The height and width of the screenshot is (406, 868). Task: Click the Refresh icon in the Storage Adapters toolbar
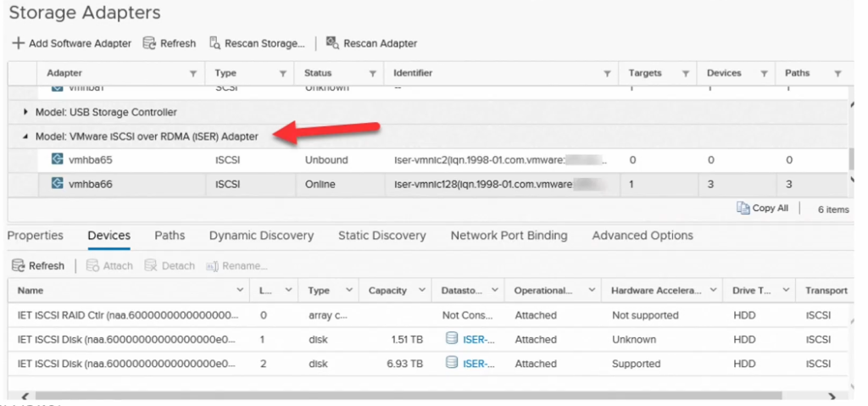(x=149, y=43)
